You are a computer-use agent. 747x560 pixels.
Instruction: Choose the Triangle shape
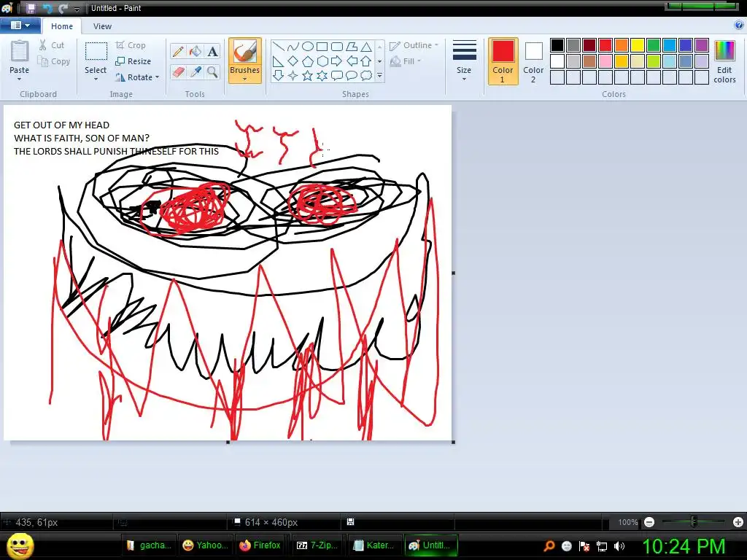pos(366,46)
